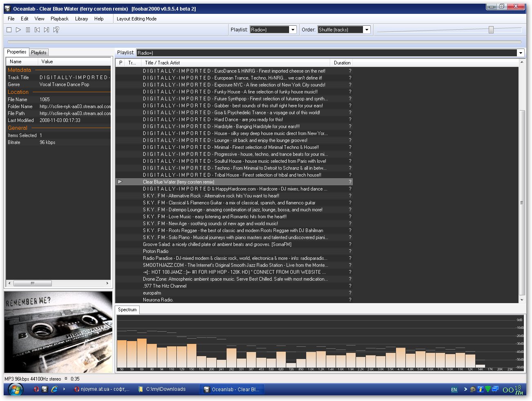532x401 pixels.
Task: Select the Radio Paradise station row
Action: tap(234, 258)
